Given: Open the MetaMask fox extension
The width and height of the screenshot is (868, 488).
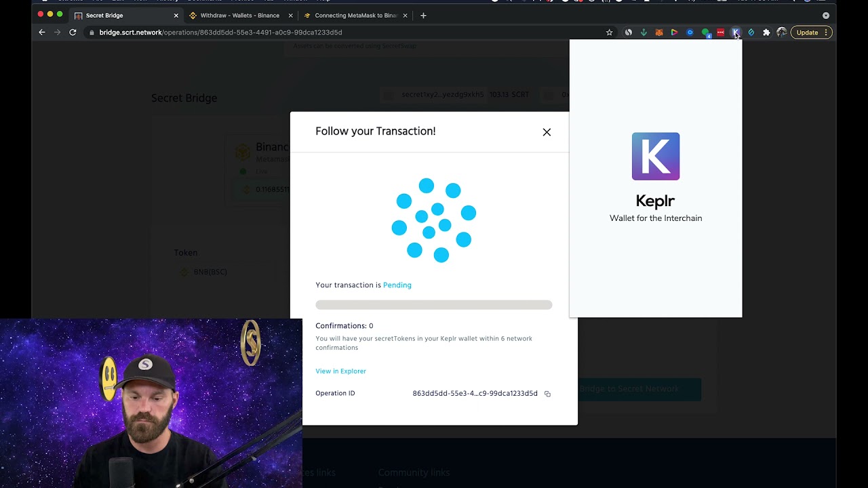Looking at the screenshot, I should tap(659, 33).
